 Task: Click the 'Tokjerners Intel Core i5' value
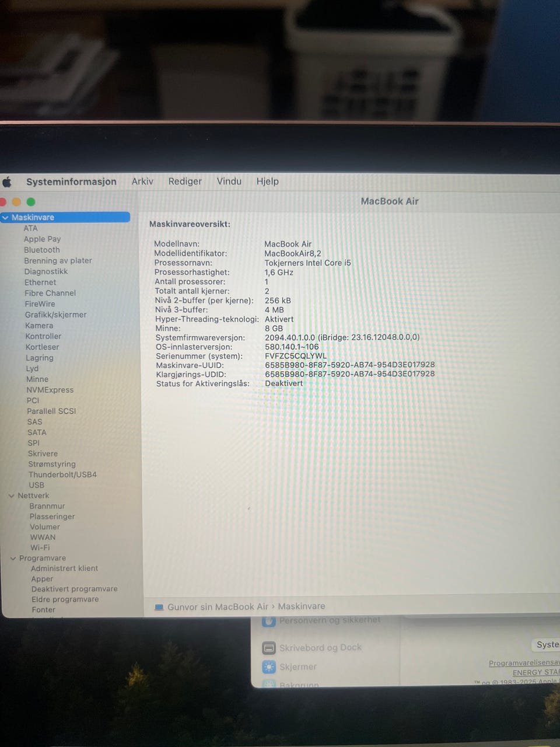[307, 263]
